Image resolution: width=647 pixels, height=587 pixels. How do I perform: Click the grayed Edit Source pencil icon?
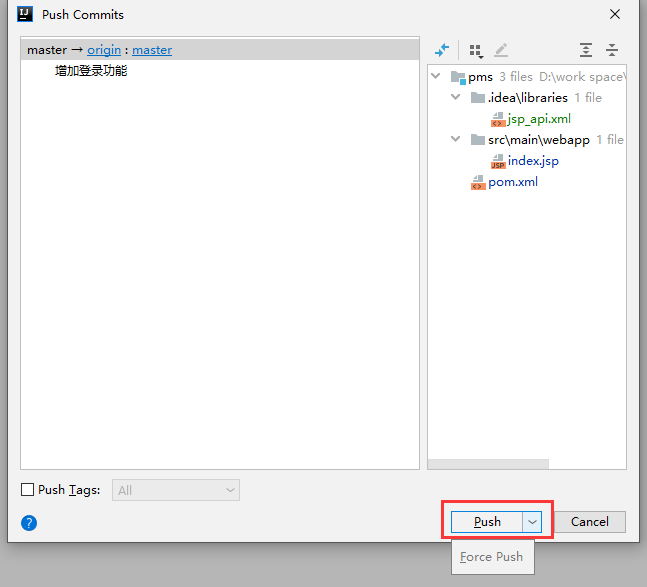tap(501, 50)
